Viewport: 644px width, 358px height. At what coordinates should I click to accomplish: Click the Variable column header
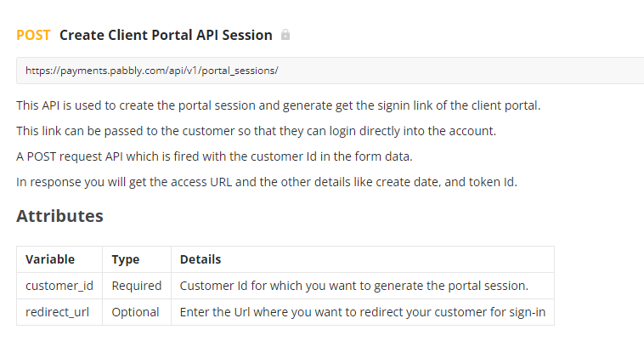[59, 259]
